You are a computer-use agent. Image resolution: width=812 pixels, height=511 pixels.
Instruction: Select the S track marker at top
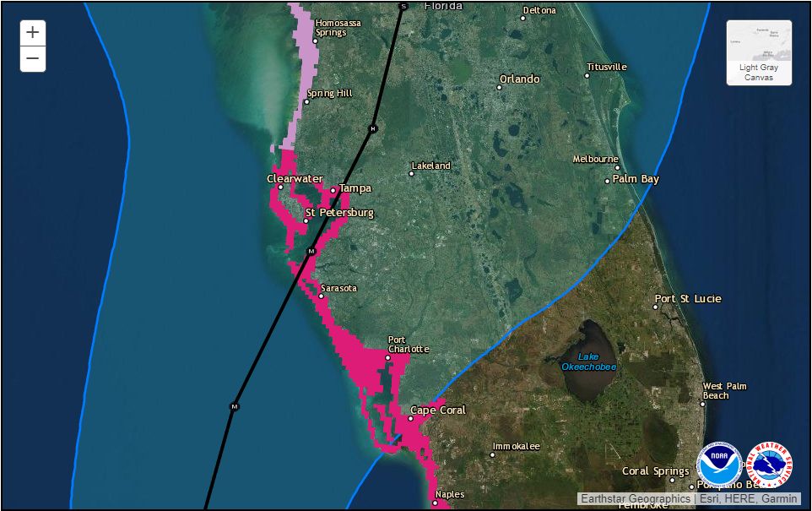(x=403, y=6)
